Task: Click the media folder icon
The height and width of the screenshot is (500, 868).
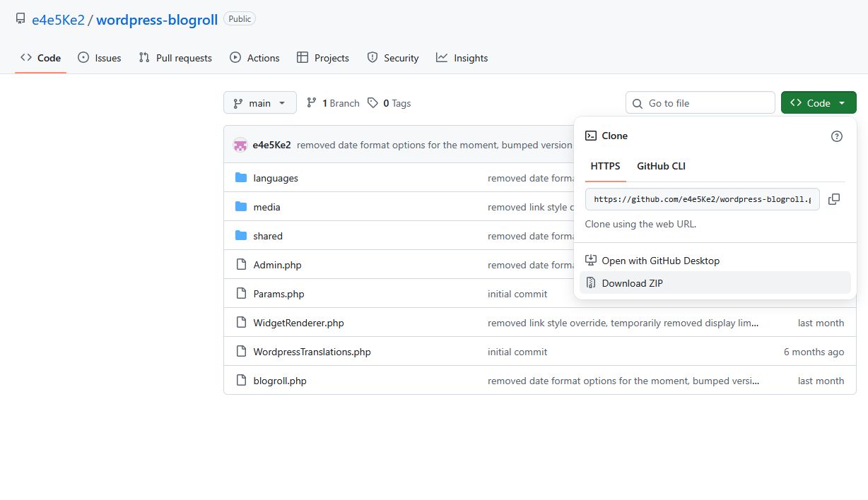Action: pyautogui.click(x=241, y=207)
